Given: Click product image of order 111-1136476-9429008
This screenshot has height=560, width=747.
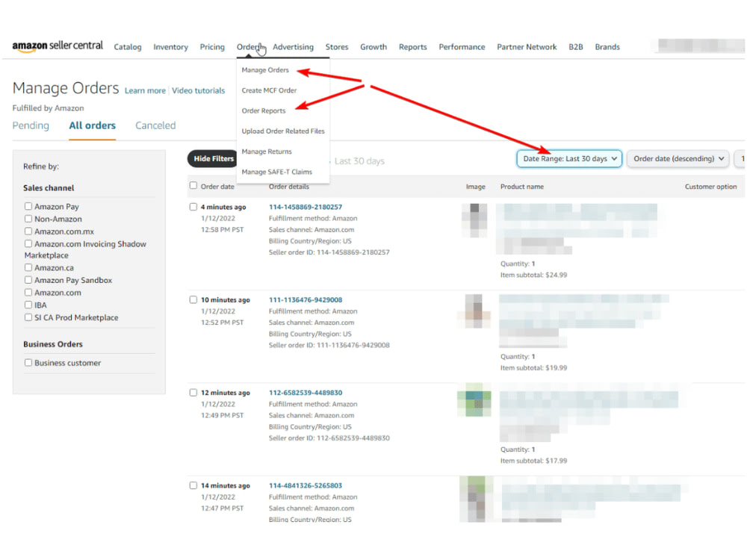Looking at the screenshot, I should coord(474,311).
